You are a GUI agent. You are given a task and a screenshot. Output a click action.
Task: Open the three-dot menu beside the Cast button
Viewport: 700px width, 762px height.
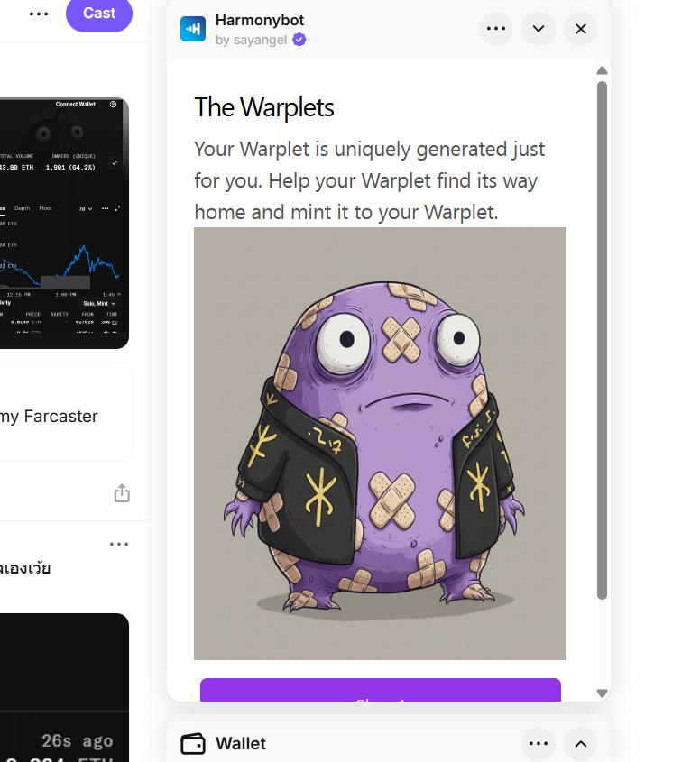39,14
